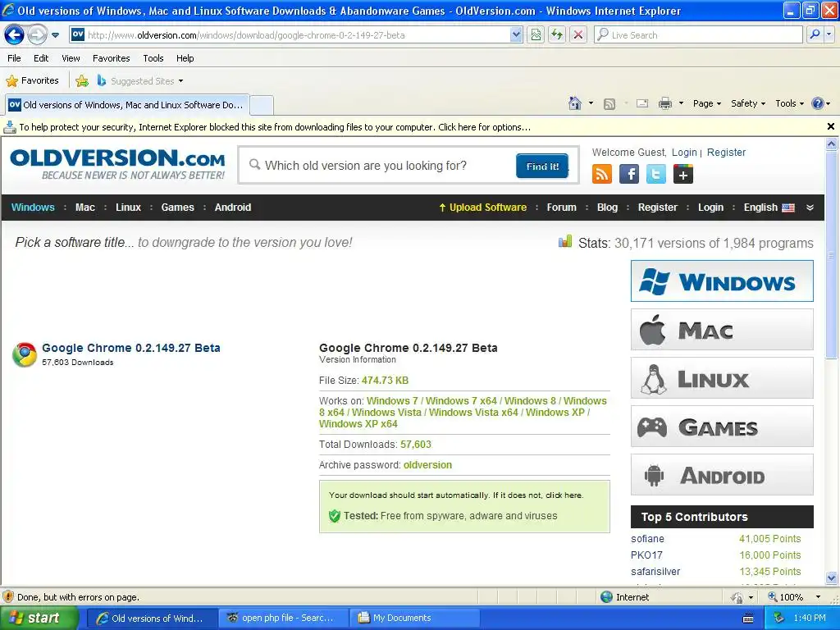This screenshot has width=840, height=630.
Task: Click the Upload Software link
Action: click(482, 208)
